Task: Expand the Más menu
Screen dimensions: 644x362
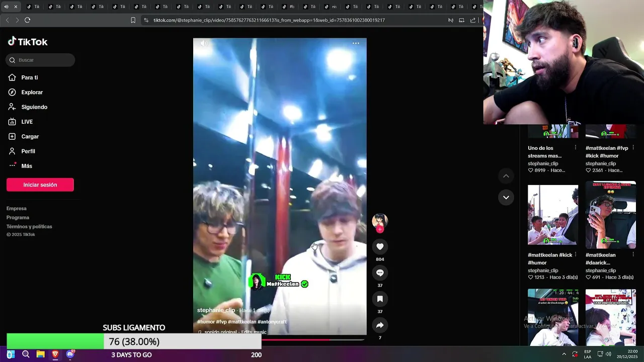Action: click(26, 166)
